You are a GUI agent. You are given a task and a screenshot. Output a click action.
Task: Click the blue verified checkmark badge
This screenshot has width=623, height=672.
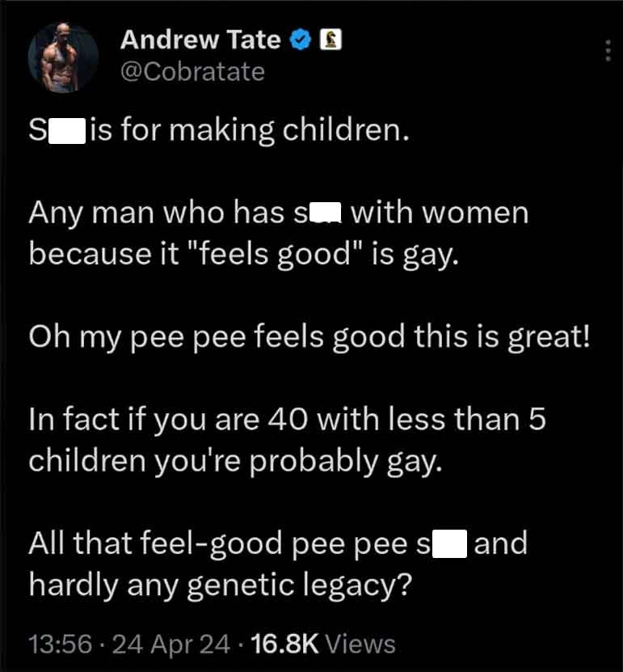coord(300,40)
